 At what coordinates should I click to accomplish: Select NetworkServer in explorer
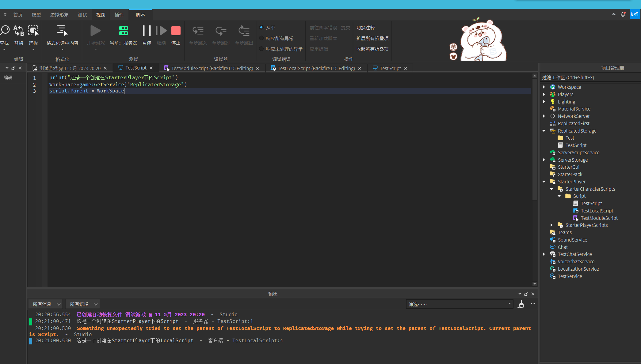pos(574,116)
